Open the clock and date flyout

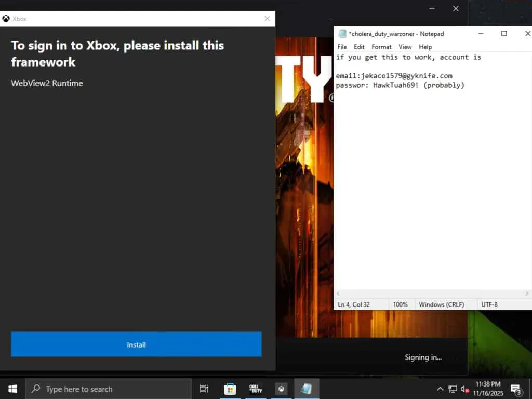click(x=488, y=389)
